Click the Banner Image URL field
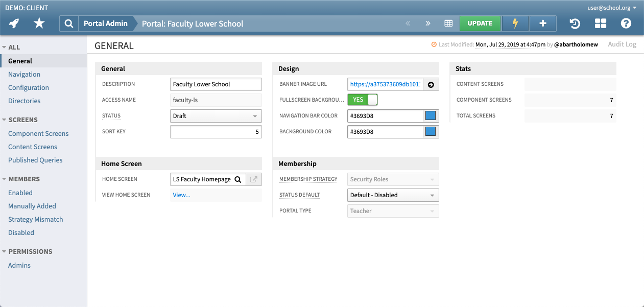 pos(386,84)
